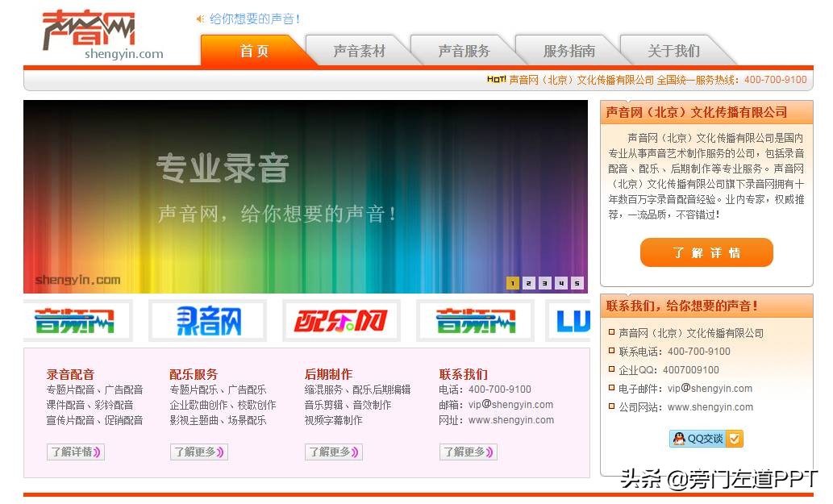Click 专题片配乐、广告配乐 text

coord(218,389)
